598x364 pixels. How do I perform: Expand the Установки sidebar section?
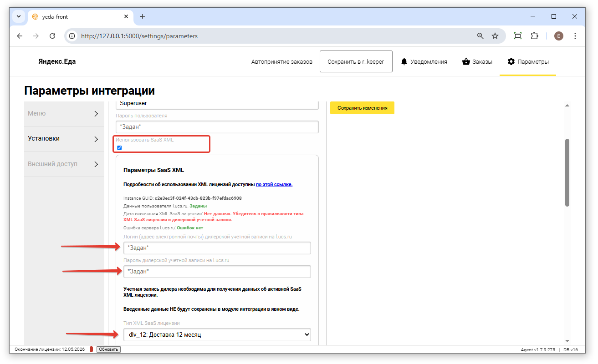(64, 139)
